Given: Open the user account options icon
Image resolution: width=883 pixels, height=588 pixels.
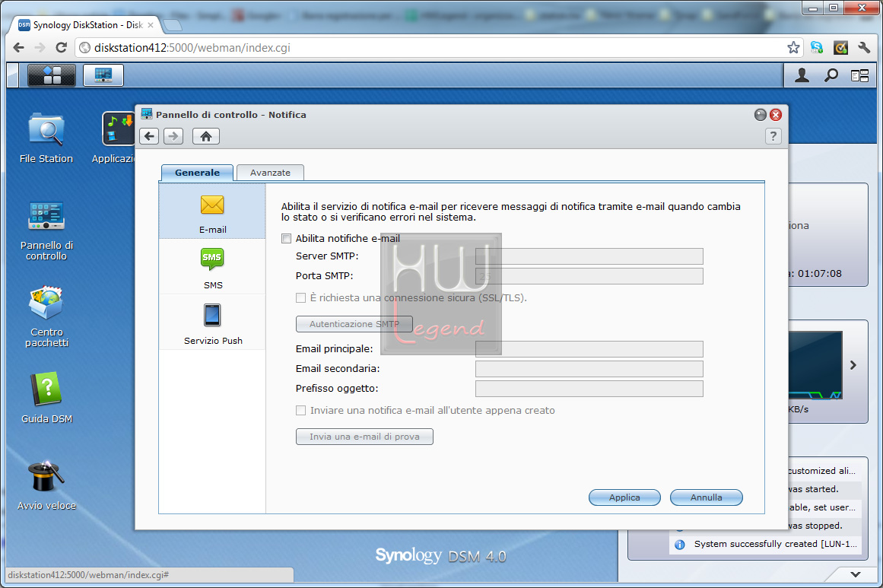Looking at the screenshot, I should click(802, 75).
